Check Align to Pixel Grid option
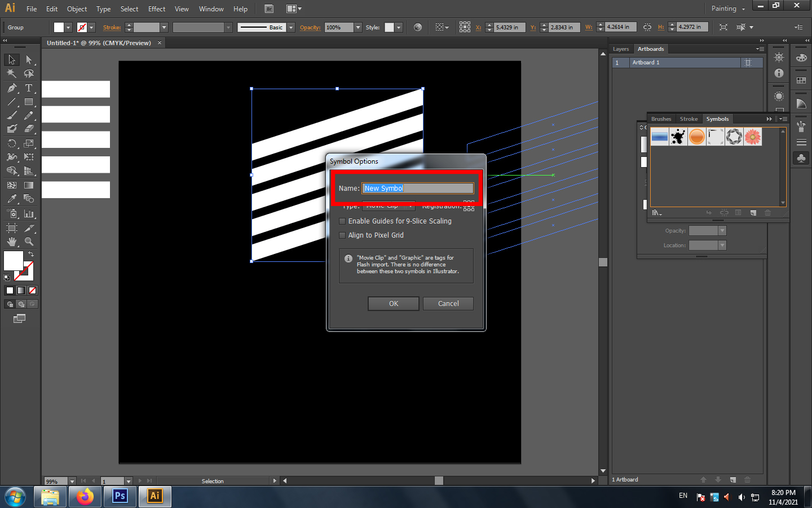812x508 pixels. pyautogui.click(x=342, y=235)
